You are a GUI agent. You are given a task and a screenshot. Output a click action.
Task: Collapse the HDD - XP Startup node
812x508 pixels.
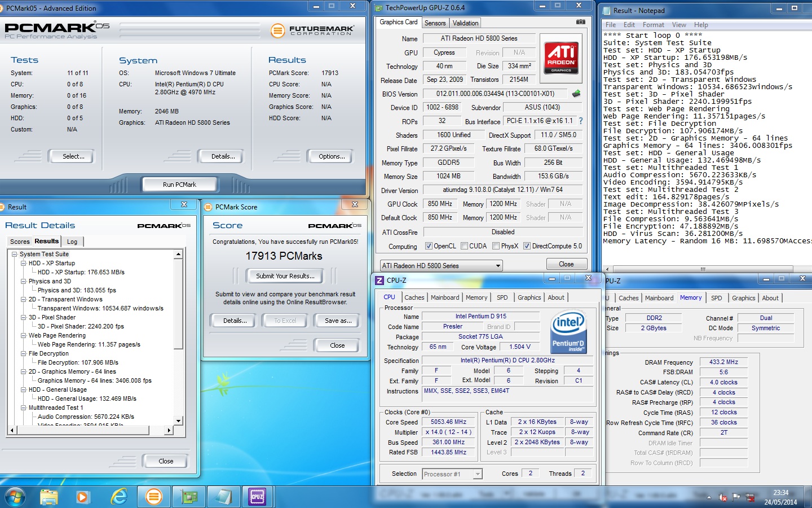tap(24, 263)
